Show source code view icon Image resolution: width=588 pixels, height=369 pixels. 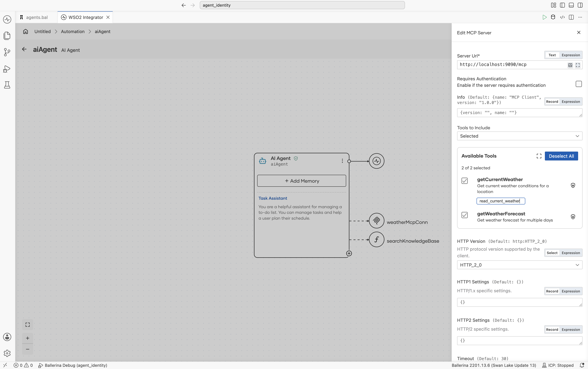coord(562,17)
